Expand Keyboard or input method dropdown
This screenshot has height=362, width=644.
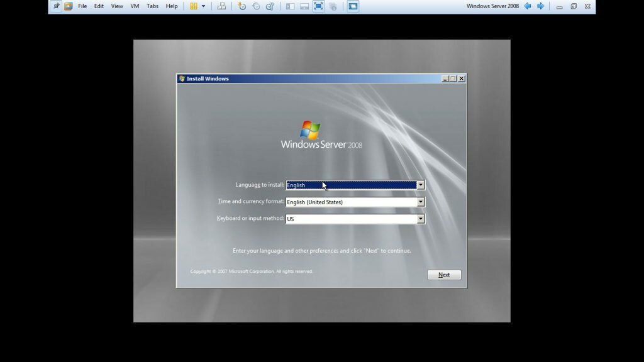pyautogui.click(x=421, y=219)
